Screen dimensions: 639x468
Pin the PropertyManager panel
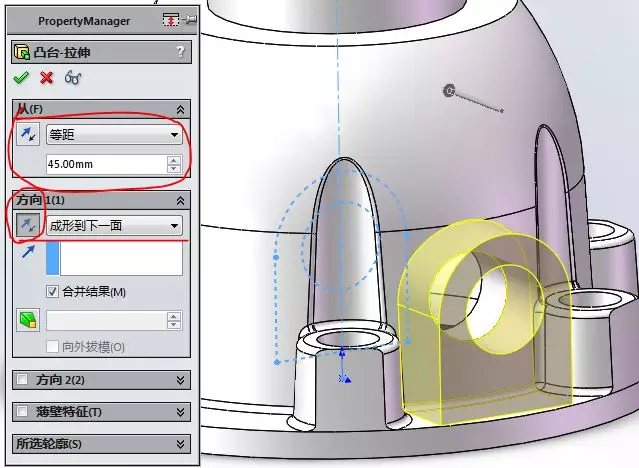click(191, 19)
